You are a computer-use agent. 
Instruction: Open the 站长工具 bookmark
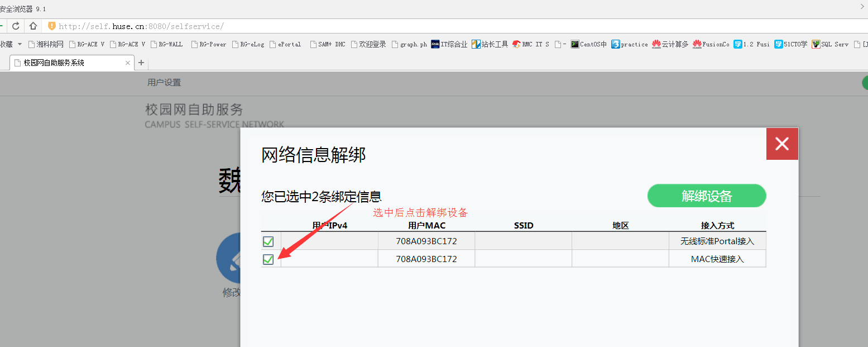[x=490, y=44]
